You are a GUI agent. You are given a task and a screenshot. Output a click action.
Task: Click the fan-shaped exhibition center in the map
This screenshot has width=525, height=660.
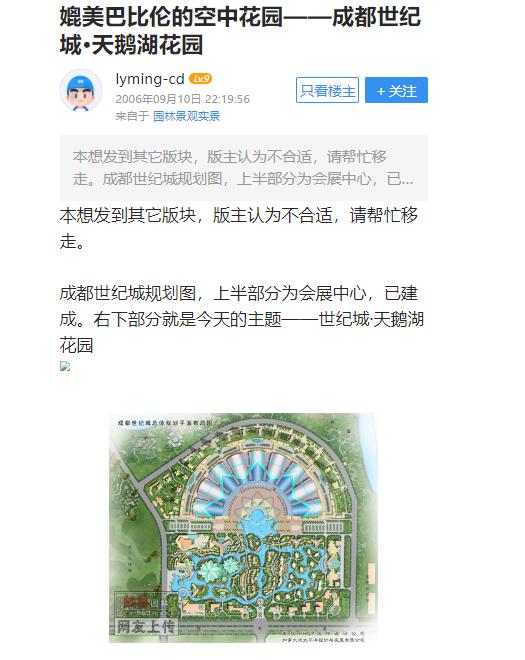point(257,484)
